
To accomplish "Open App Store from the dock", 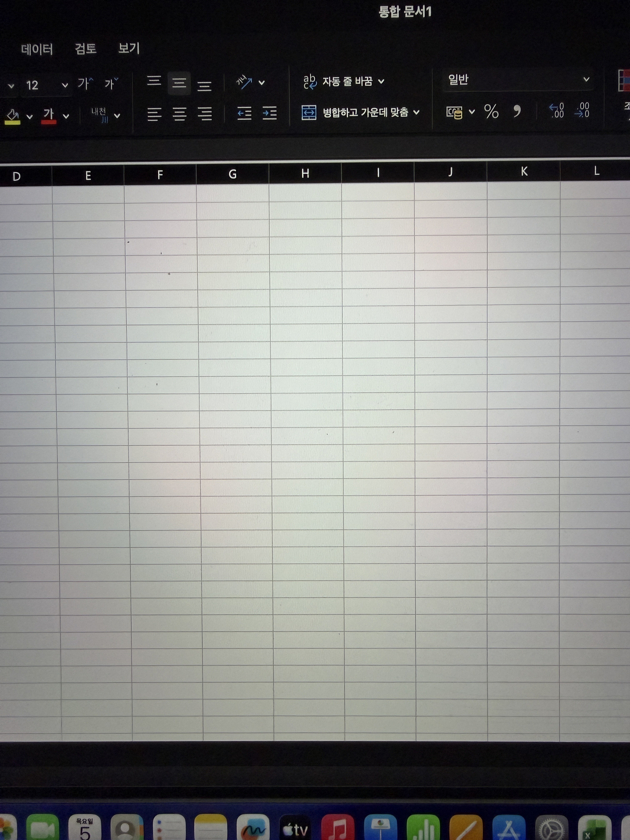I will click(509, 828).
